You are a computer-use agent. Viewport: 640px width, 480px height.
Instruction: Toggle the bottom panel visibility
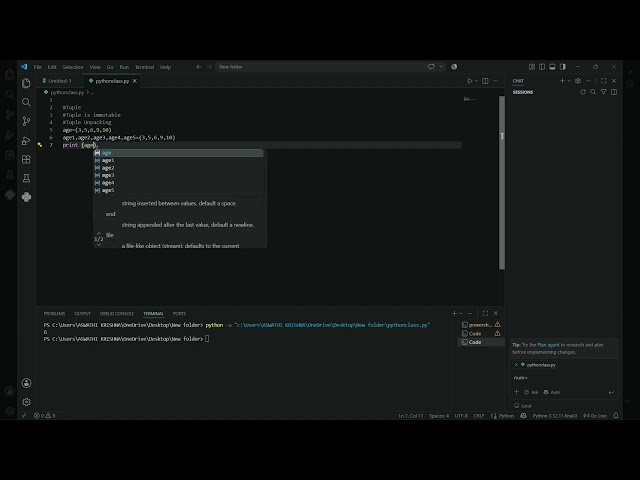(x=552, y=67)
